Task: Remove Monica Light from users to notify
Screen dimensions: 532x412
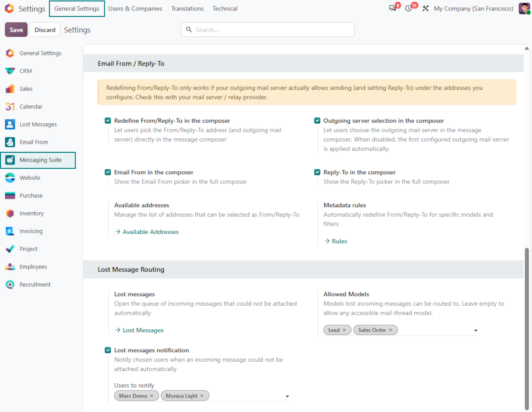Action: click(x=202, y=396)
